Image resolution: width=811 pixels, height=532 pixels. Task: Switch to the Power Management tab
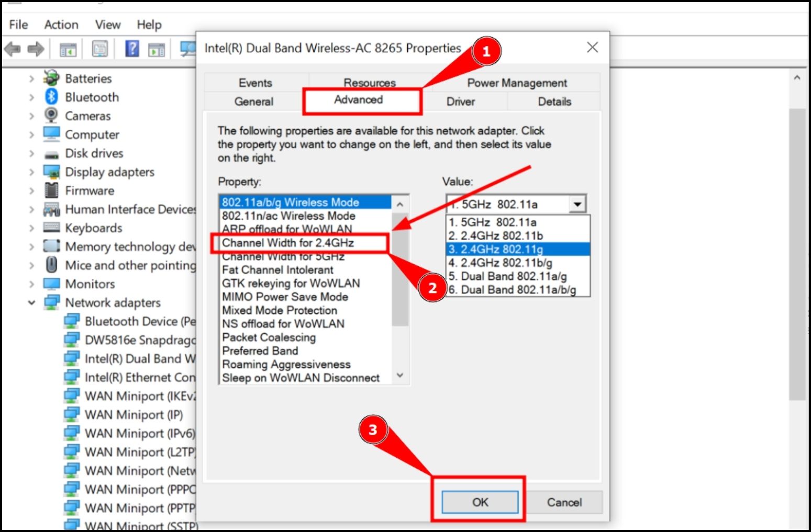click(x=517, y=82)
